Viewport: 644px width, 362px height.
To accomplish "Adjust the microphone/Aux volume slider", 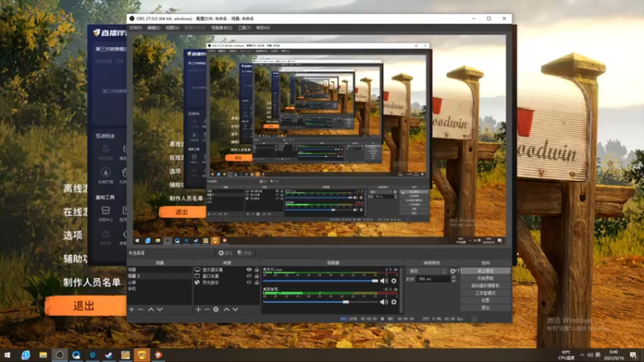I will (320, 281).
